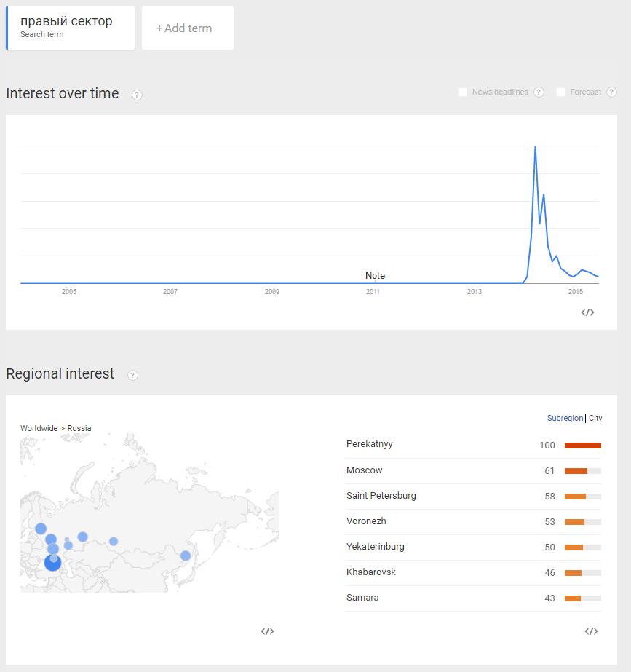The image size is (631, 672).
Task: Select Saint Petersburg in the city list
Action: click(381, 496)
